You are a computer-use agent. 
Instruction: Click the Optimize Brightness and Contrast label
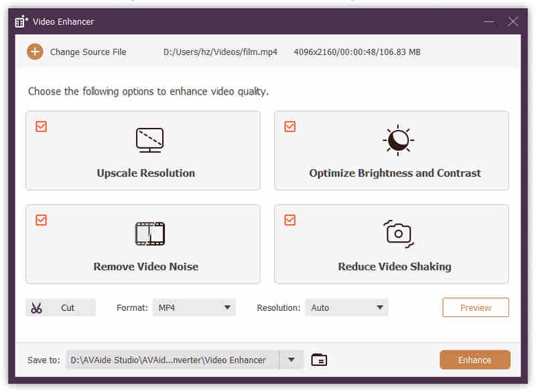pos(395,174)
